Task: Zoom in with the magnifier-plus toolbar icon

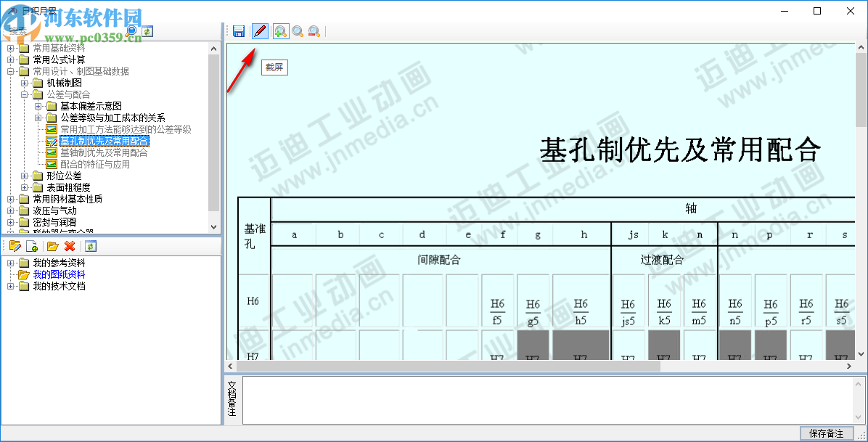Action: [x=280, y=31]
